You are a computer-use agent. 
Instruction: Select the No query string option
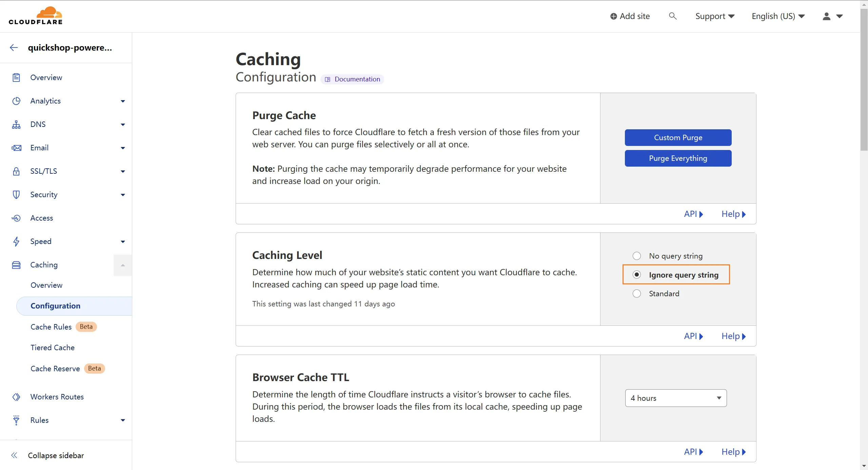(636, 256)
